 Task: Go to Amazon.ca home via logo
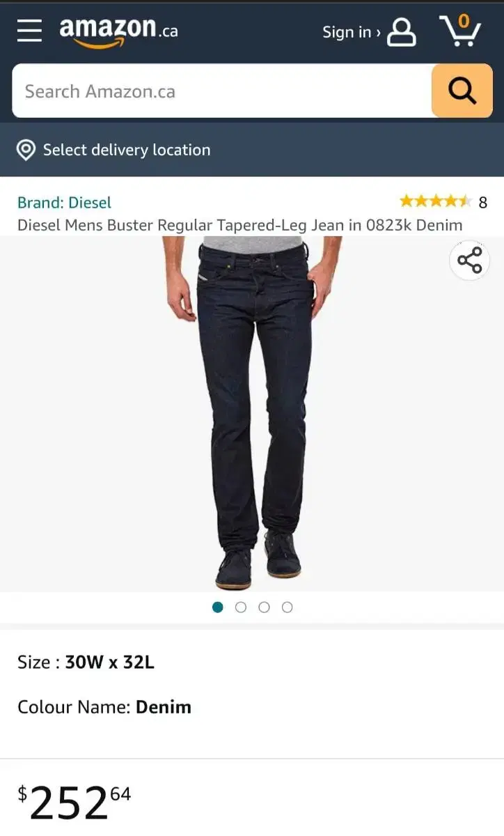(118, 31)
